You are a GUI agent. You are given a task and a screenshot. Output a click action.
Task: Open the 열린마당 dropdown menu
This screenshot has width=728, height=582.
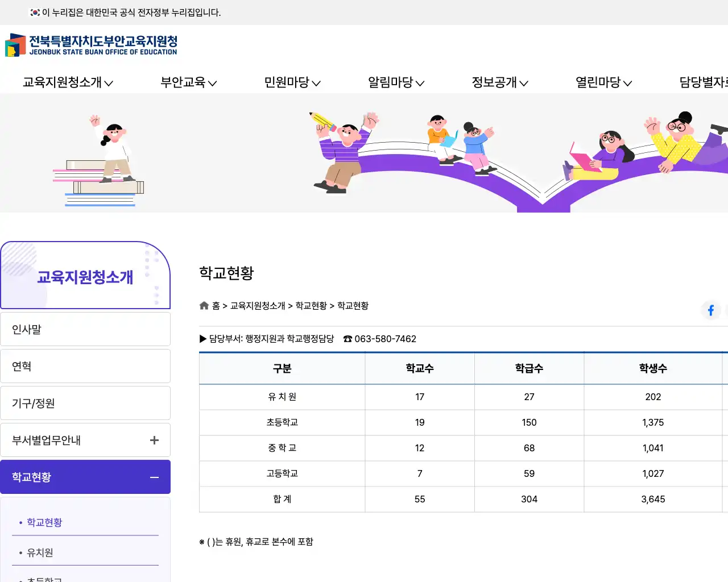click(604, 82)
